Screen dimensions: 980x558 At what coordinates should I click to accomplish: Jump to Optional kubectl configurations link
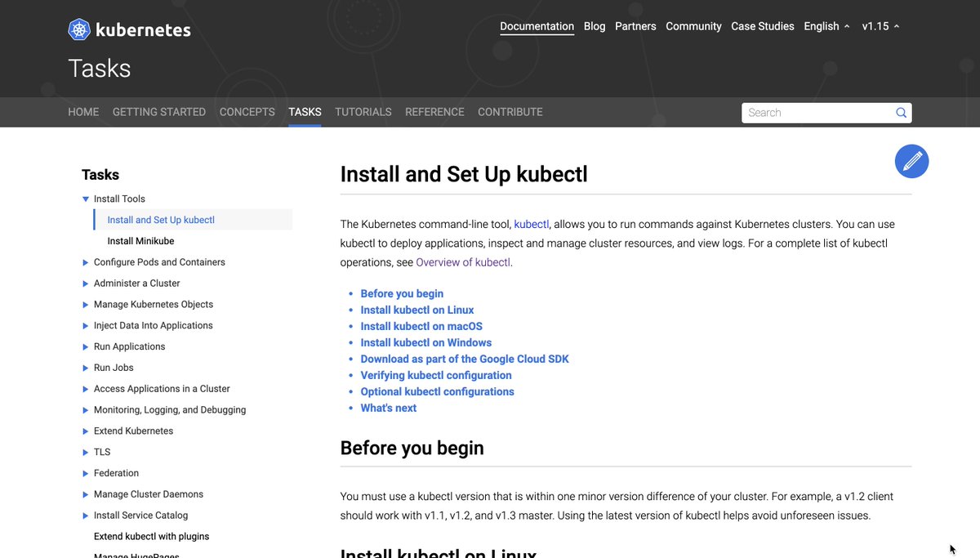pos(438,391)
